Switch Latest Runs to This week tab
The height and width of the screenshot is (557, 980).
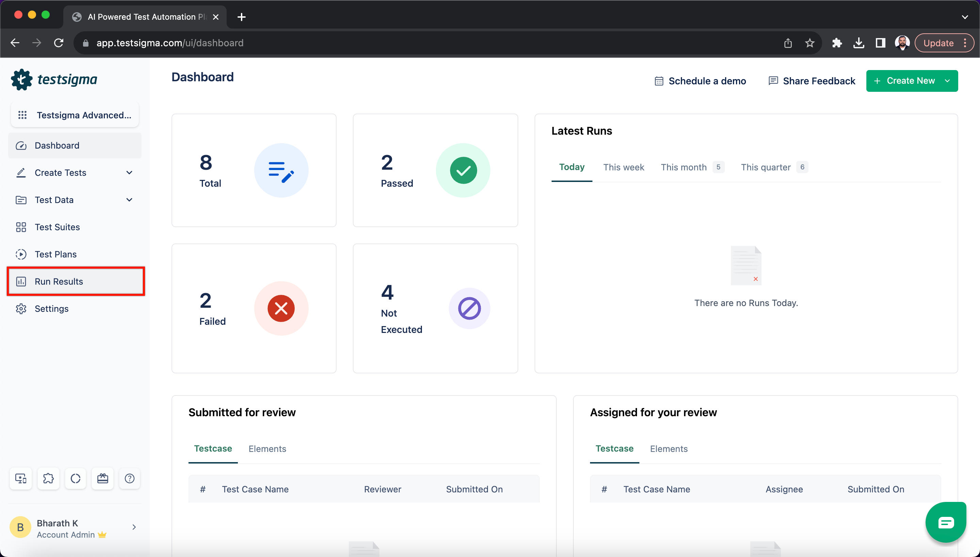pyautogui.click(x=624, y=167)
